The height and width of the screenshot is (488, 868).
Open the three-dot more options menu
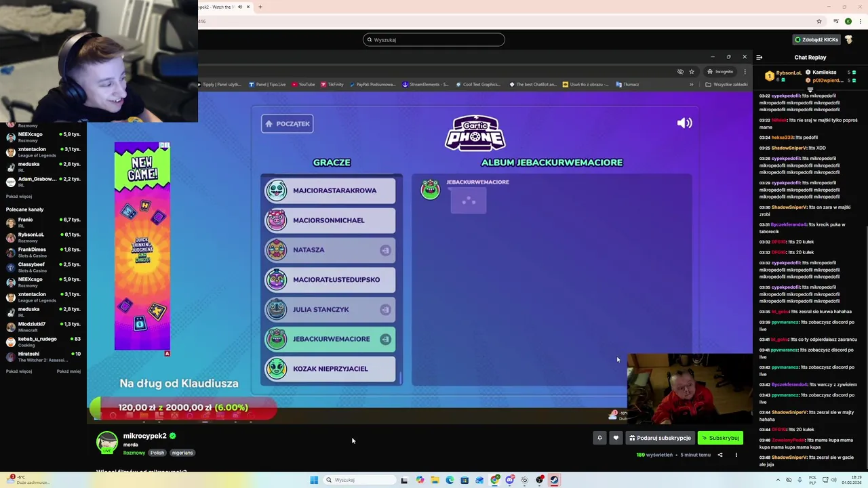[x=736, y=455]
